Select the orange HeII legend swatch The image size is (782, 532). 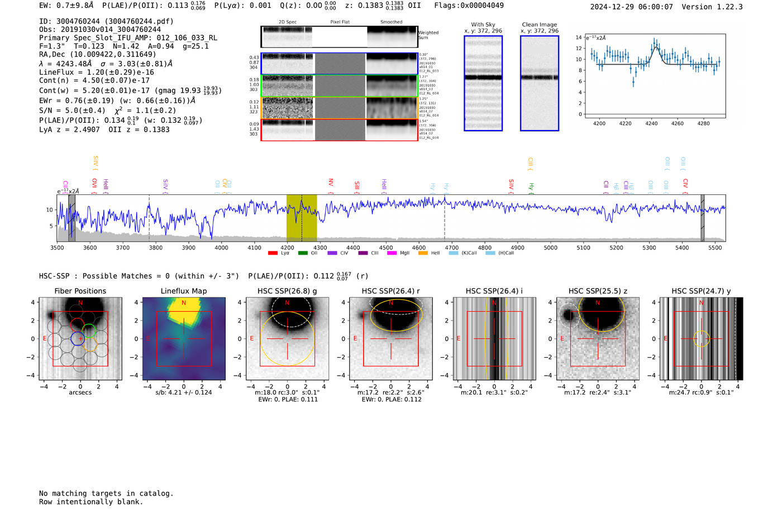tap(423, 253)
